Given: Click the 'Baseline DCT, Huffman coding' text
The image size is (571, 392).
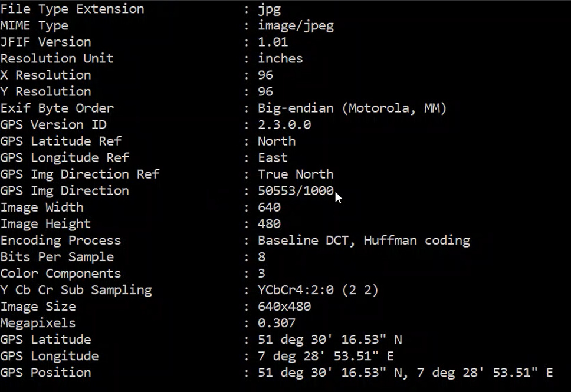Looking at the screenshot, I should 363,241.
